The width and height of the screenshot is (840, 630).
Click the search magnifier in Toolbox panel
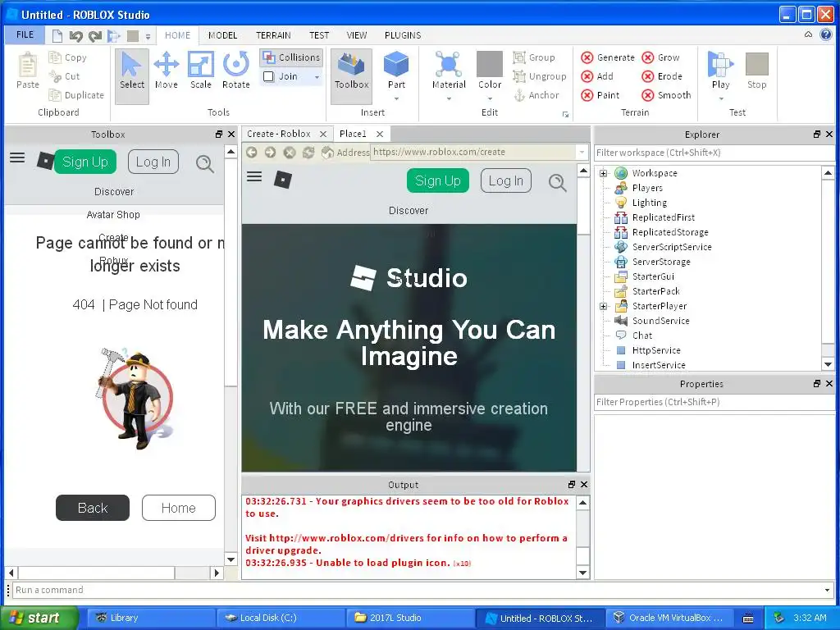click(x=204, y=163)
